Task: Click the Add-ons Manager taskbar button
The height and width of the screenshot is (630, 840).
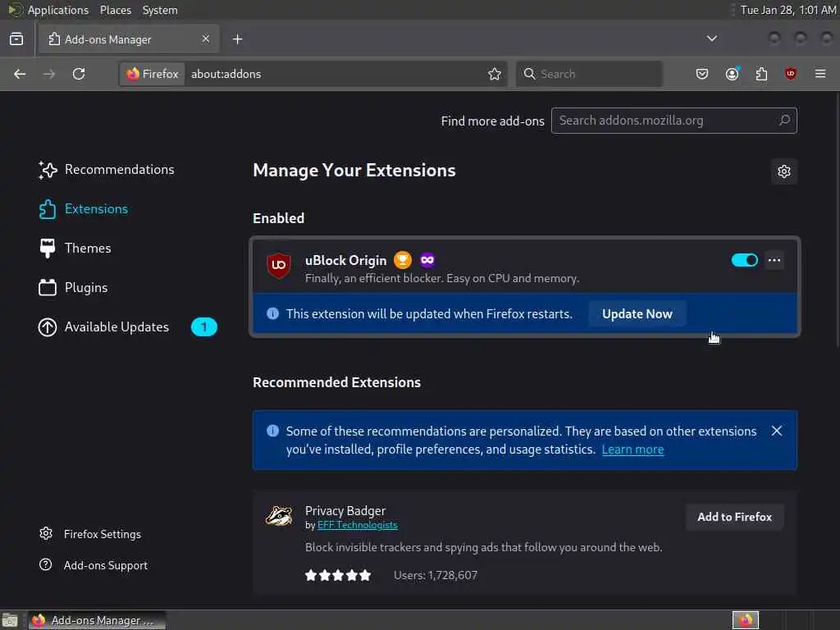Action: [97, 620]
